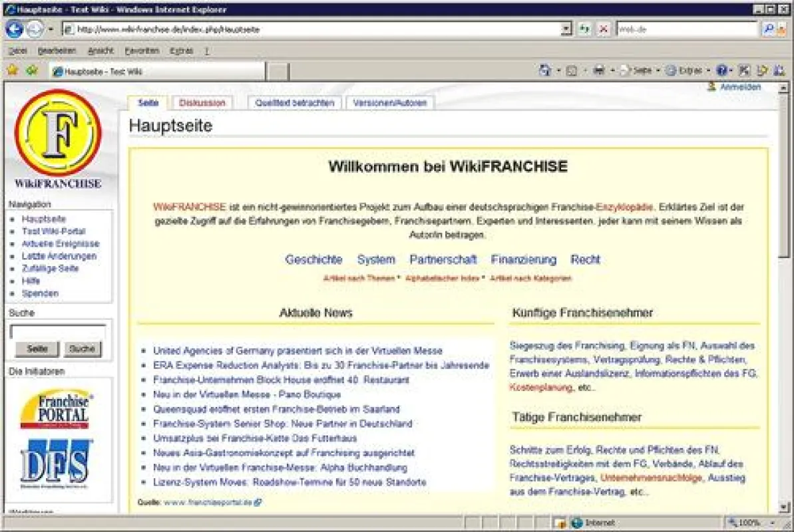Viewport: 794px width, 532px height.
Task: Select the Quelltext betrachten tab
Action: click(295, 103)
